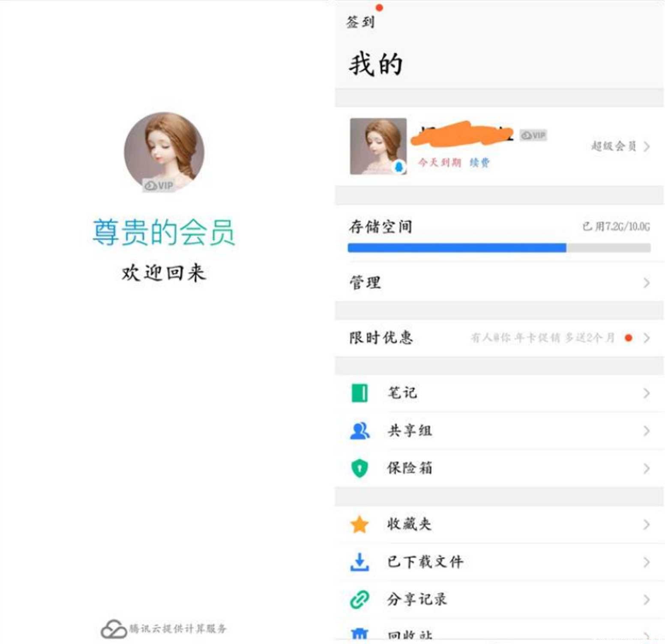665x644 pixels.
Task: Click the 续费 renew link
Action: (x=479, y=162)
